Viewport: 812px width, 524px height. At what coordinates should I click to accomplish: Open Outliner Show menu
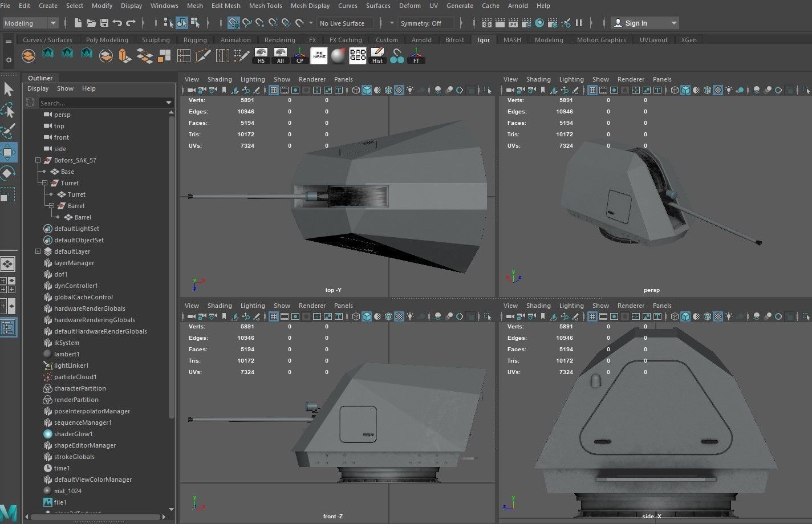65,88
